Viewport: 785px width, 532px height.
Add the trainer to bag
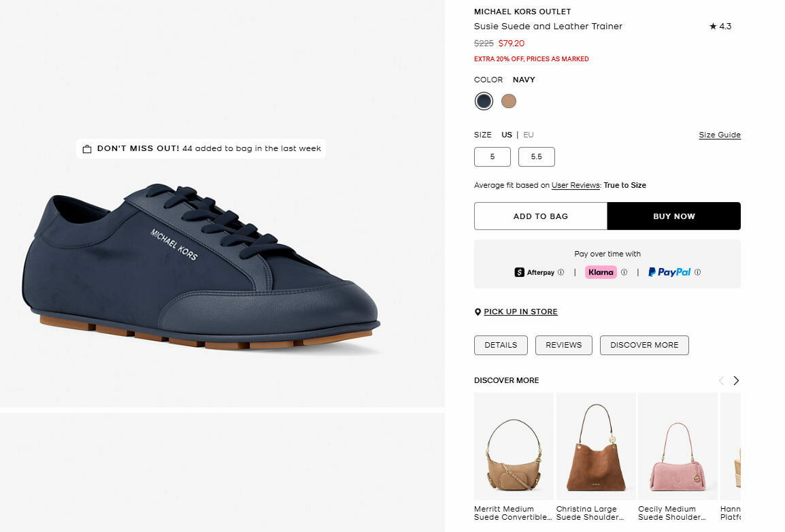540,216
